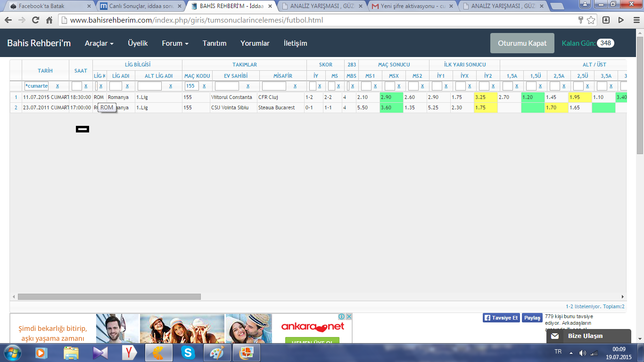644x362 pixels.
Task: Close the Facebook'ta Batak tab
Action: coord(89,7)
